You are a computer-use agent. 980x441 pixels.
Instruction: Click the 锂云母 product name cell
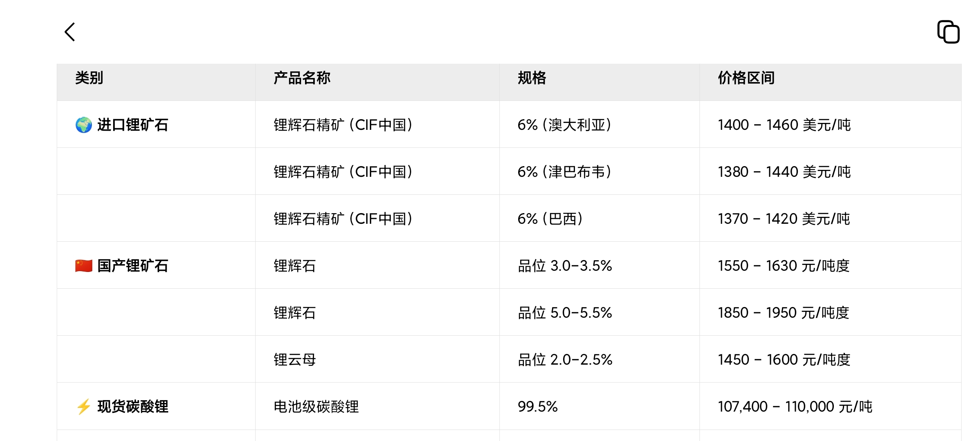click(295, 360)
